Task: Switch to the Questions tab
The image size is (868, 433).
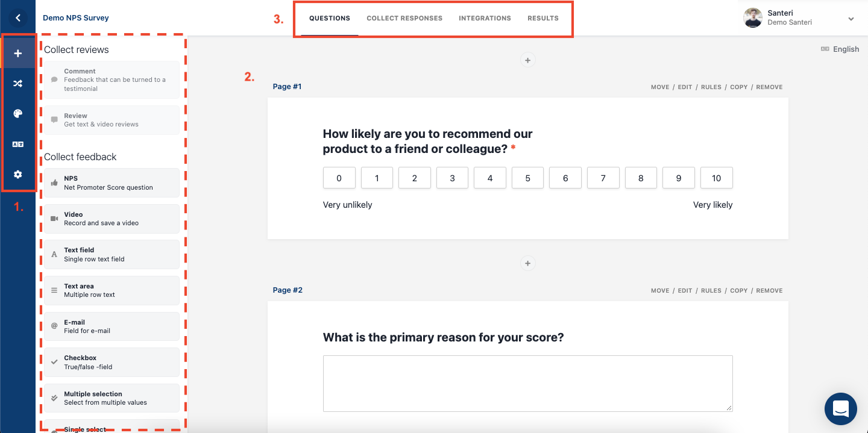Action: 330,18
